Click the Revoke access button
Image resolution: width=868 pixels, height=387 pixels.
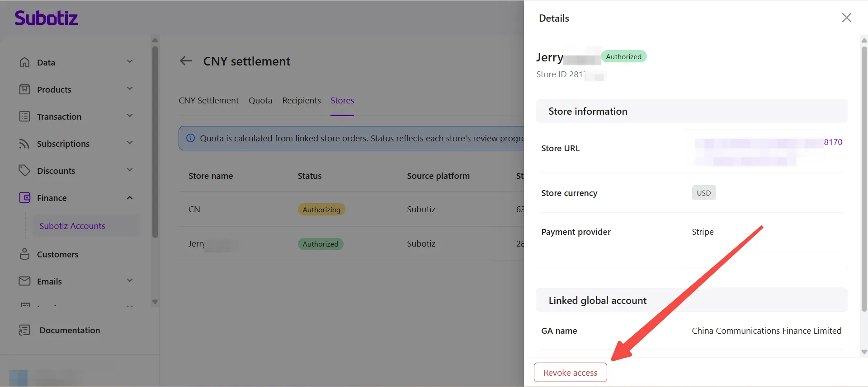tap(570, 373)
